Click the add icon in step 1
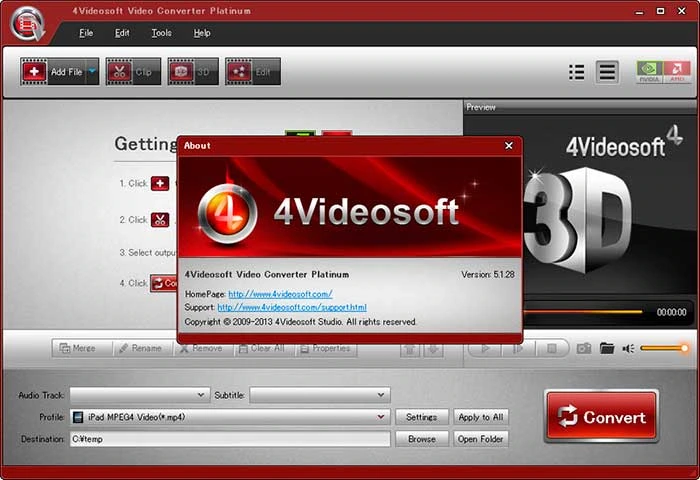 [160, 184]
